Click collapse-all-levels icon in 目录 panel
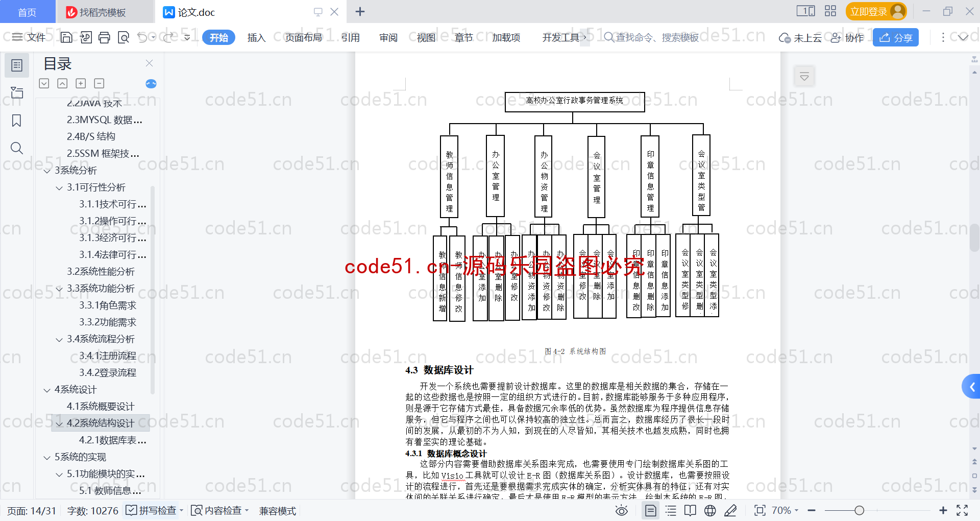 (x=44, y=83)
